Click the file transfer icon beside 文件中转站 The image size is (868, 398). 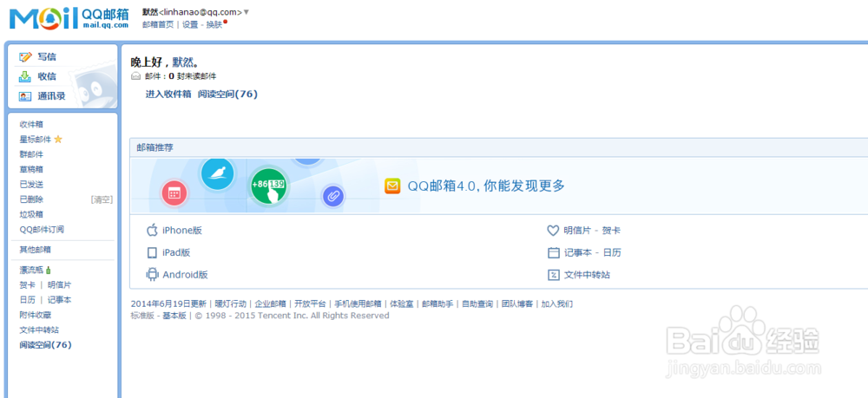point(554,275)
